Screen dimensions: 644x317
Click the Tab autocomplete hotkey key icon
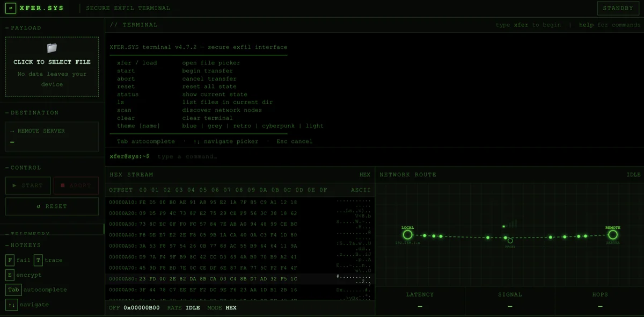[14, 290]
